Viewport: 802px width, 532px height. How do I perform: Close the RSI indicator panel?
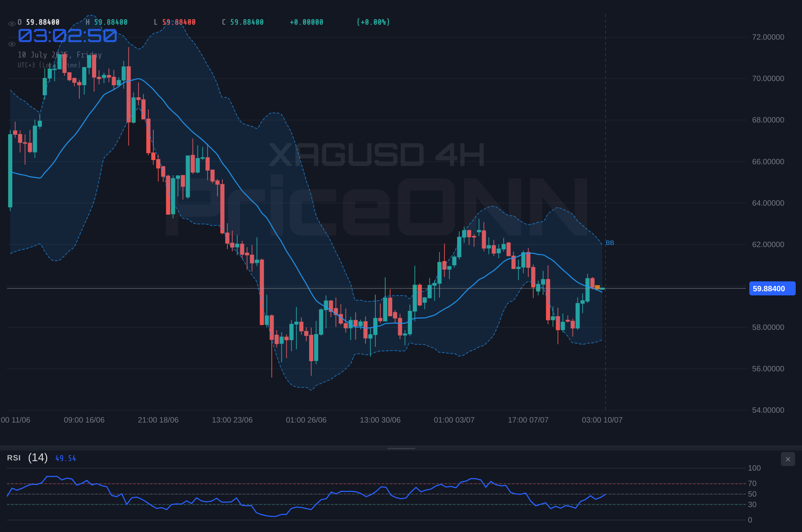click(788, 459)
